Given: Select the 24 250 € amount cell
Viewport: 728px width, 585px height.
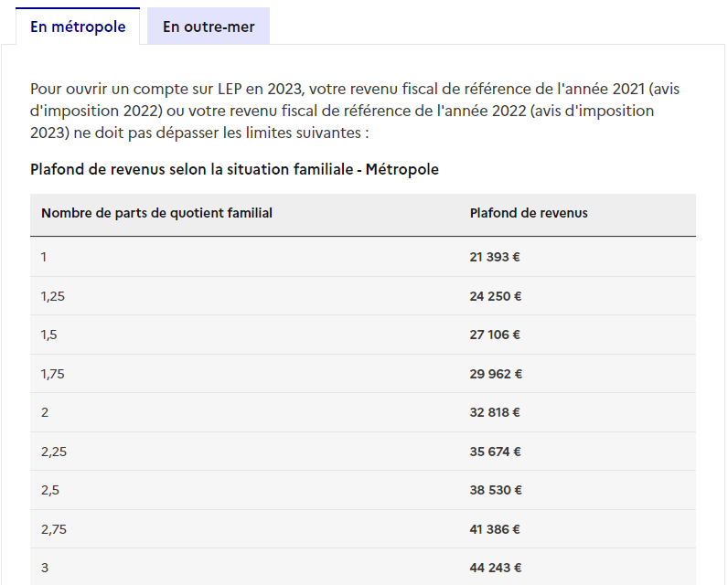Looking at the screenshot, I should pos(496,296).
